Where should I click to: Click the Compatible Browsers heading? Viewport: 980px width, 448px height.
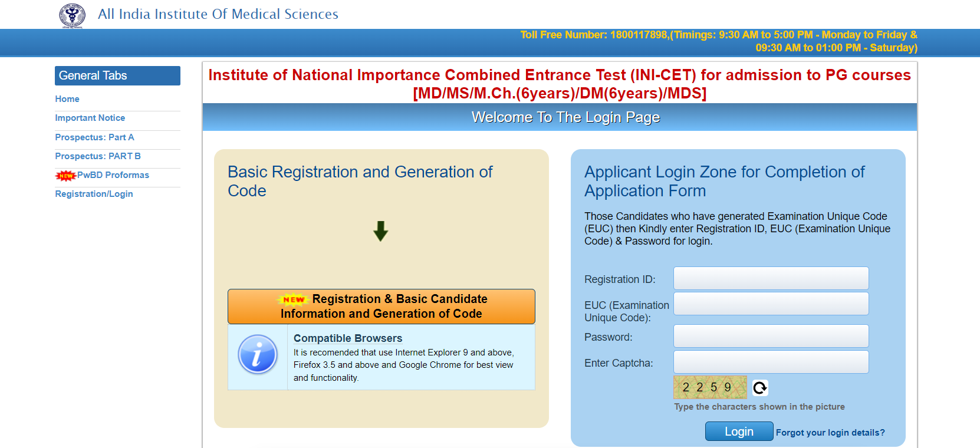coord(348,338)
